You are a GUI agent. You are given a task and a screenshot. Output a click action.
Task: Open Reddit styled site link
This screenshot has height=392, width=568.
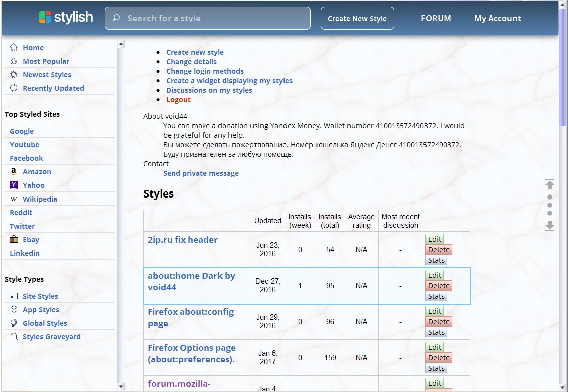(x=21, y=213)
